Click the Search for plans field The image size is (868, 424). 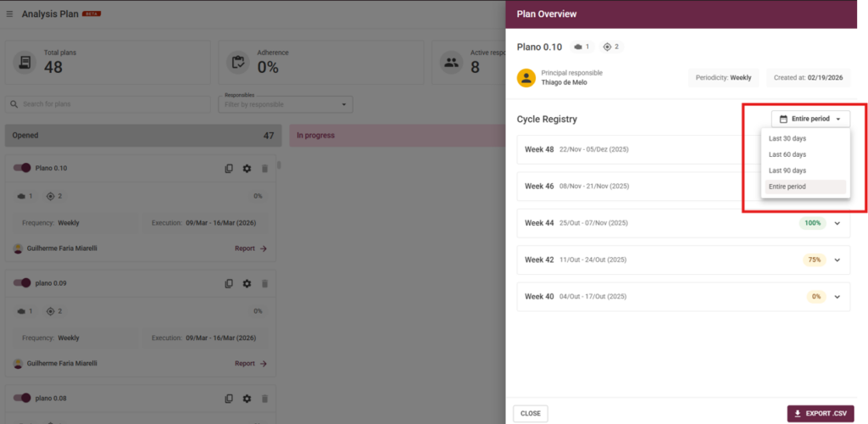[x=108, y=104]
